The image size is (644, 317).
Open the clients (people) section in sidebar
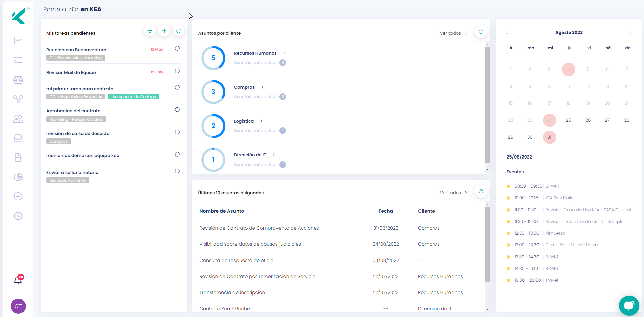(x=18, y=119)
